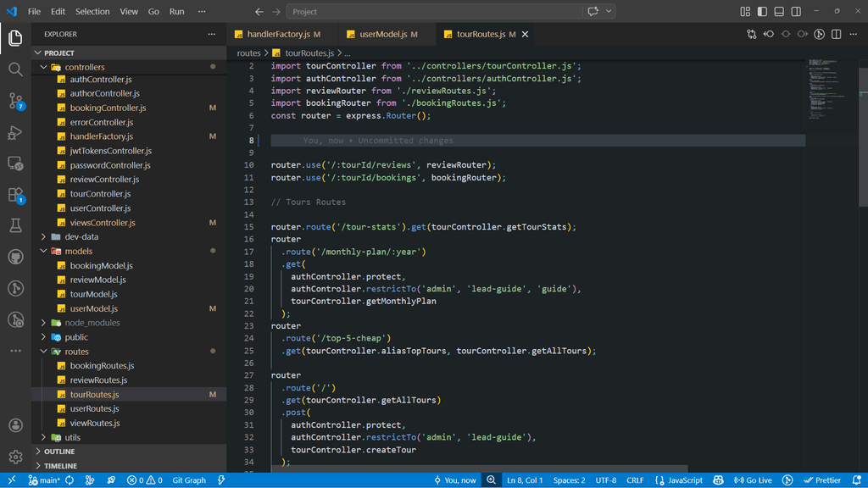Click the editor vertical scrollbar
The width and height of the screenshot is (868, 488).
click(x=863, y=136)
